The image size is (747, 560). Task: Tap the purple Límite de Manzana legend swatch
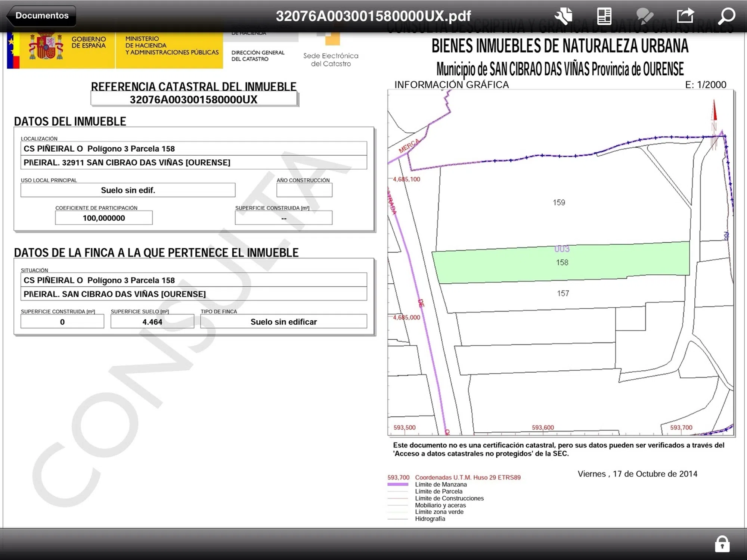[x=398, y=485]
